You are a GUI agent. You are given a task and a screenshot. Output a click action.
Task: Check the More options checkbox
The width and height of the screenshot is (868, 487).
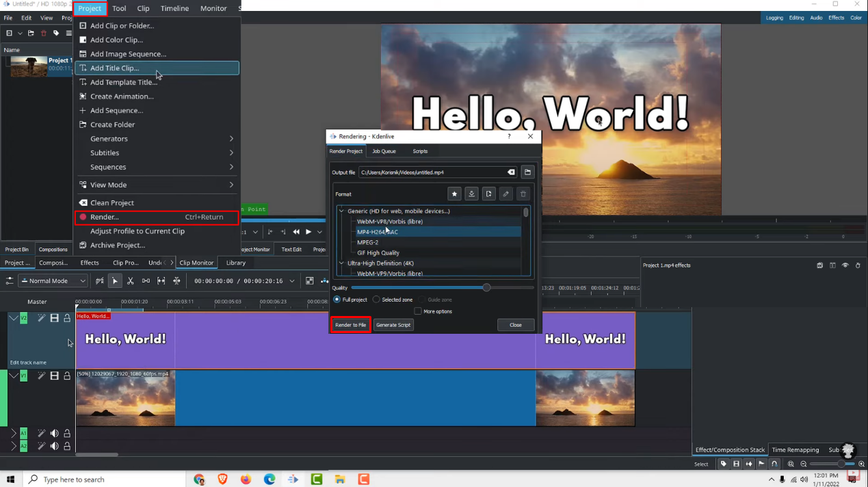point(418,311)
